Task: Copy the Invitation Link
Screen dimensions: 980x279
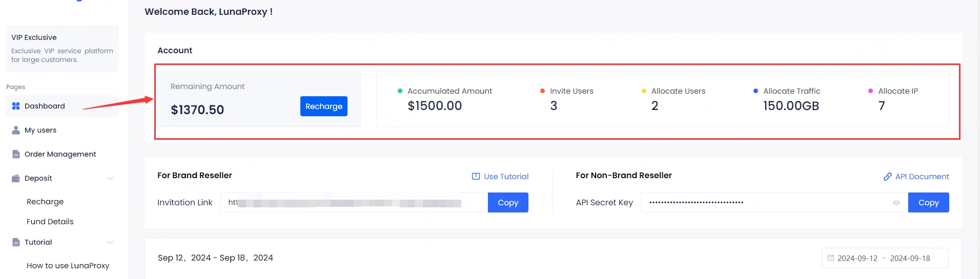Action: [507, 203]
